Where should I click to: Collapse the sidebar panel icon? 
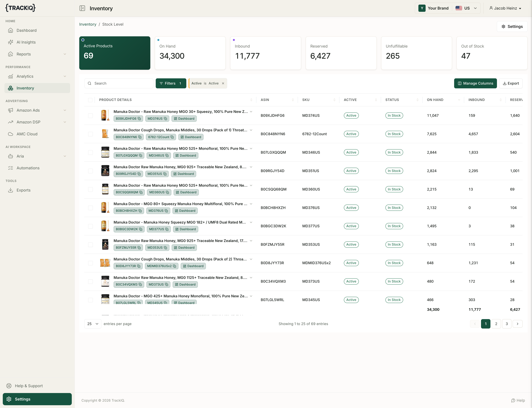click(82, 8)
